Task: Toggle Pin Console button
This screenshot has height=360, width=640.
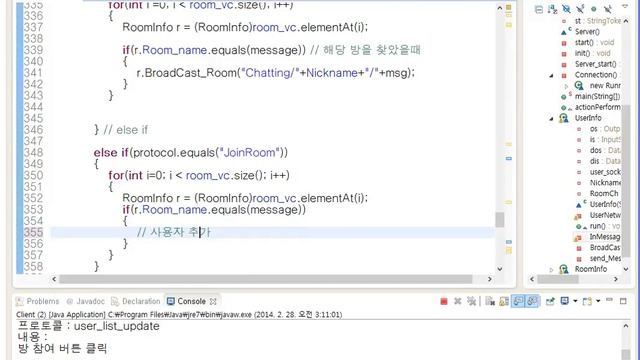Action: tap(550, 301)
